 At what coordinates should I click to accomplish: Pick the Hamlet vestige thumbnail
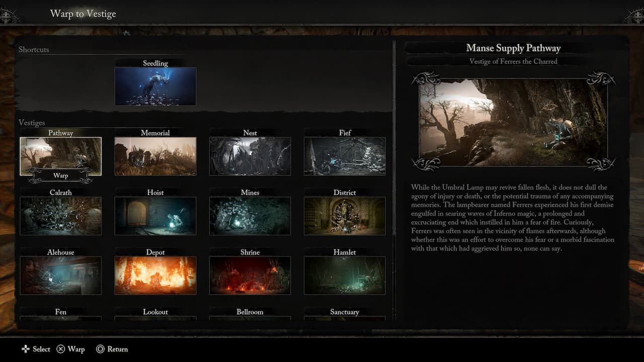[x=345, y=276]
